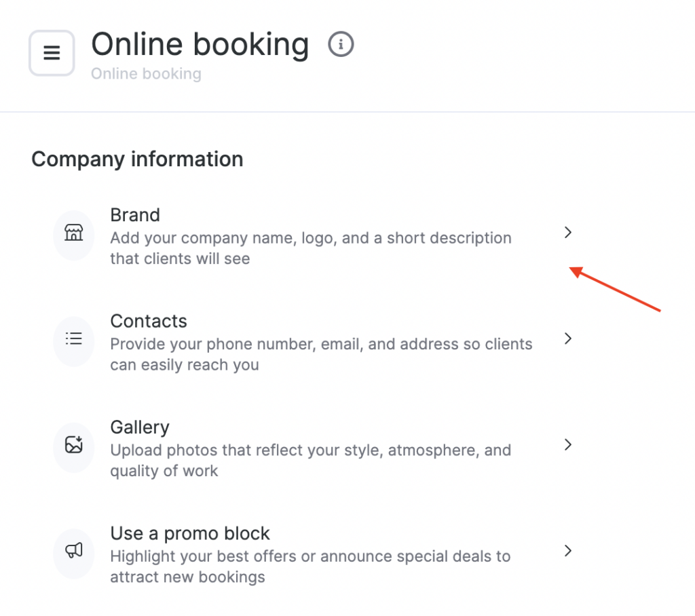Image resolution: width=695 pixels, height=616 pixels.
Task: Click the Brand storefront icon
Action: pyautogui.click(x=73, y=234)
